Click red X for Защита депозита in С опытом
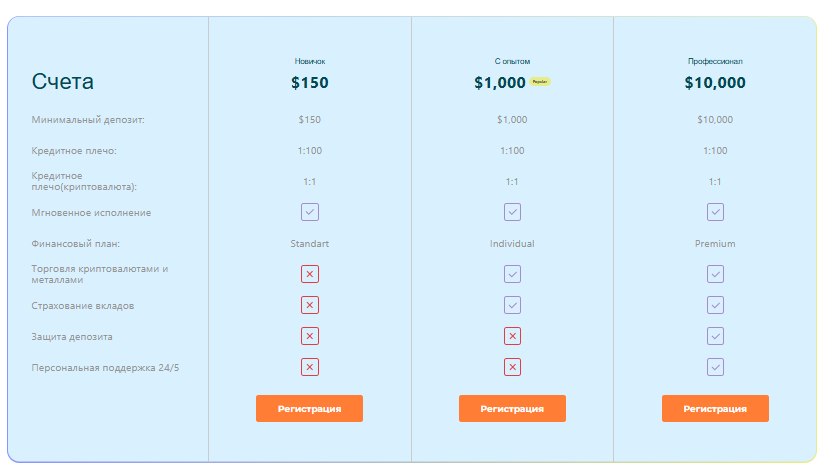828x471 pixels. (x=512, y=336)
